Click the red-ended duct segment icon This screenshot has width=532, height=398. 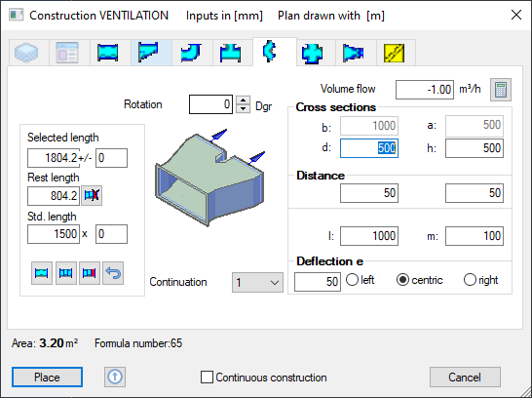click(90, 273)
